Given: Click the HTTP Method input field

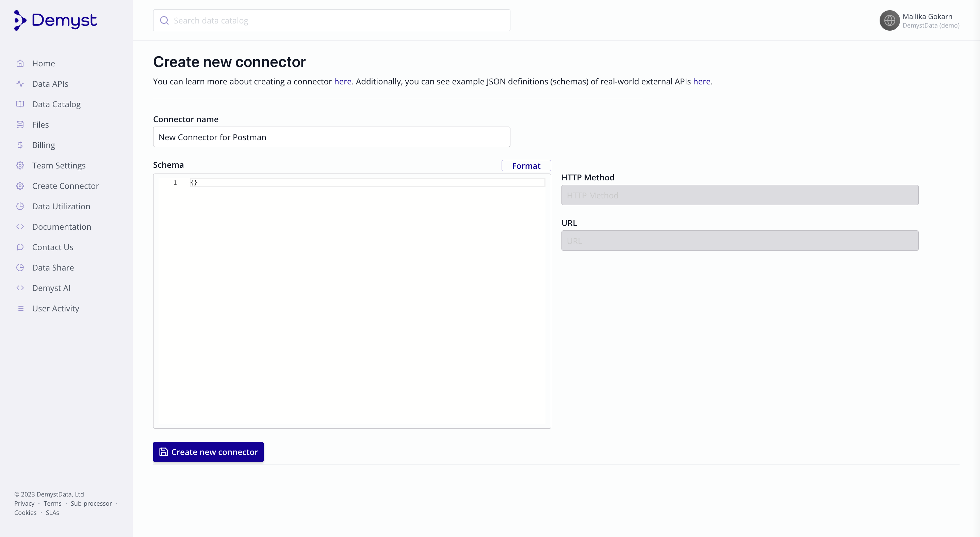Looking at the screenshot, I should click(x=739, y=194).
